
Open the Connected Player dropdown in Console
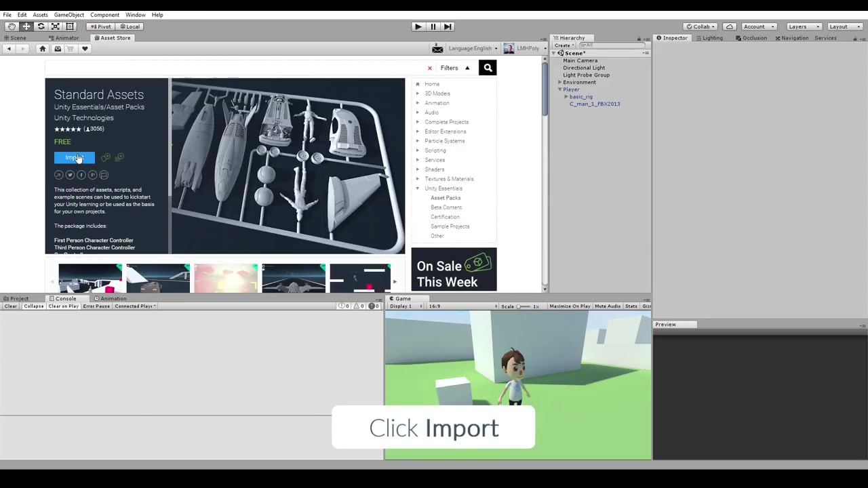point(135,306)
